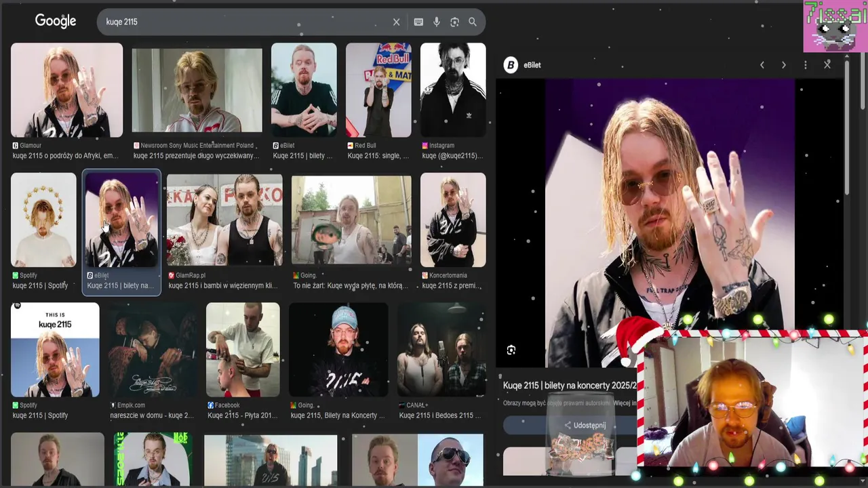Open the Going. street photo thumbnail
Viewport: 868px width, 488px height.
click(351, 220)
